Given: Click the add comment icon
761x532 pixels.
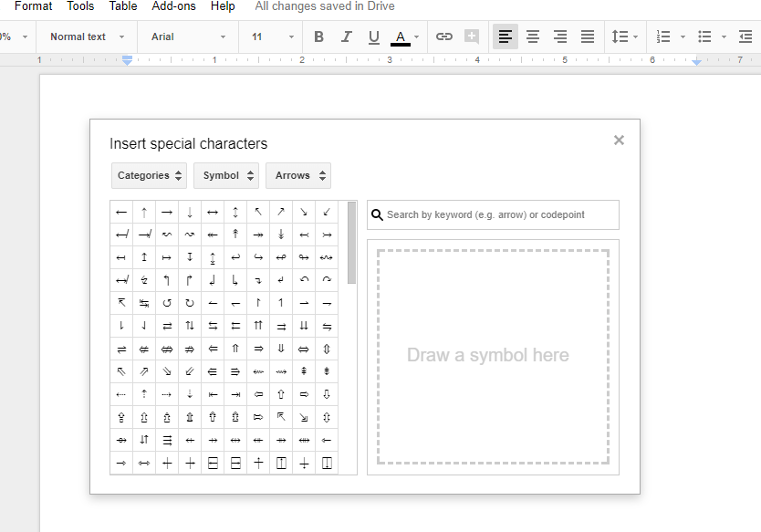Looking at the screenshot, I should [472, 37].
